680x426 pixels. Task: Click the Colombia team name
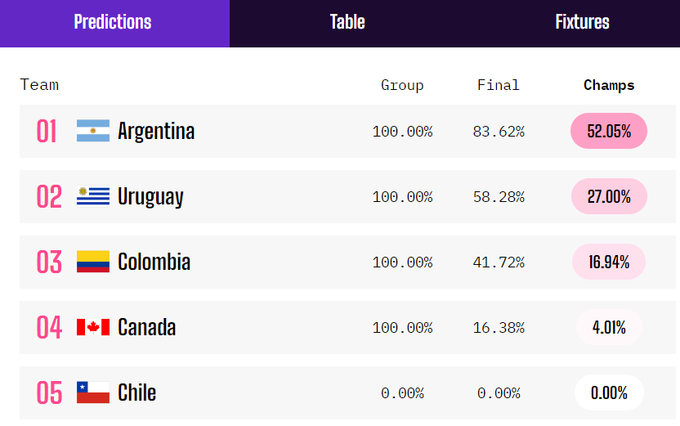(154, 262)
